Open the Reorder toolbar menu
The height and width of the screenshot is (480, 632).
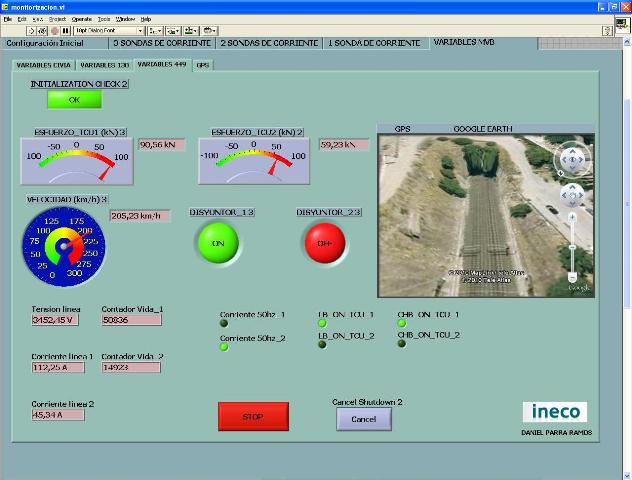[x=210, y=31]
